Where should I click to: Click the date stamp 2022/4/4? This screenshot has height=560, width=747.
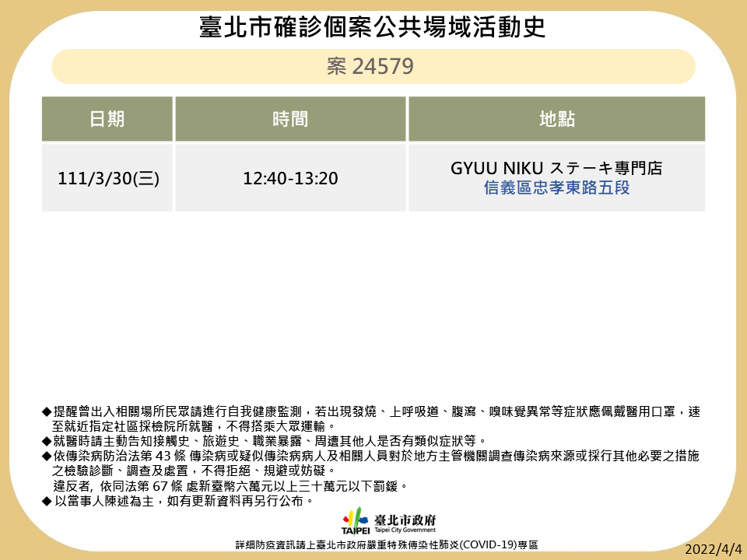(714, 548)
